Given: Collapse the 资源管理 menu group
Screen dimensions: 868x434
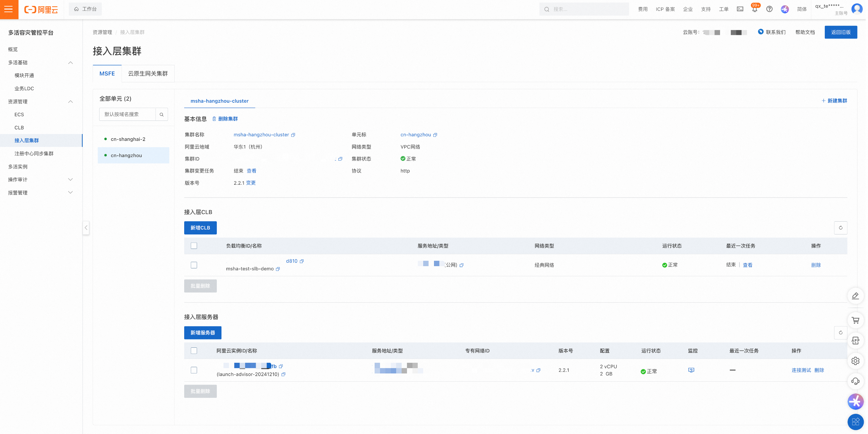Looking at the screenshot, I should tap(71, 102).
